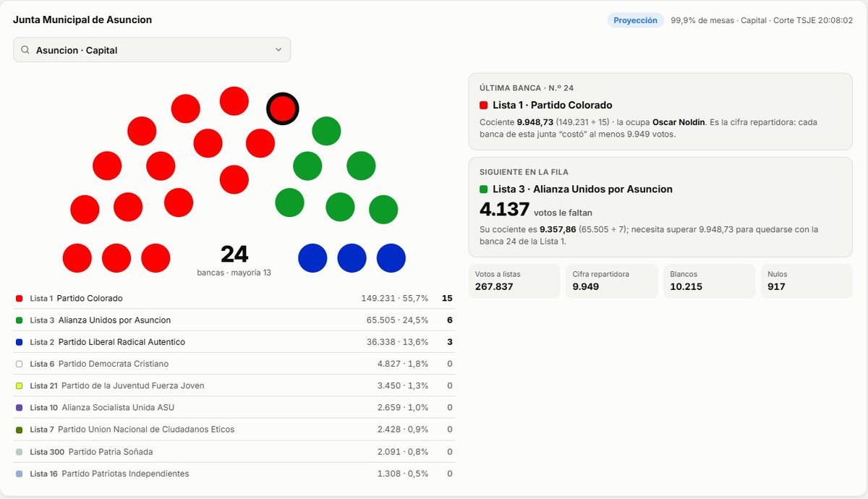Click the white swatch beside Lista 6
This screenshot has height=499, width=868.
20,364
